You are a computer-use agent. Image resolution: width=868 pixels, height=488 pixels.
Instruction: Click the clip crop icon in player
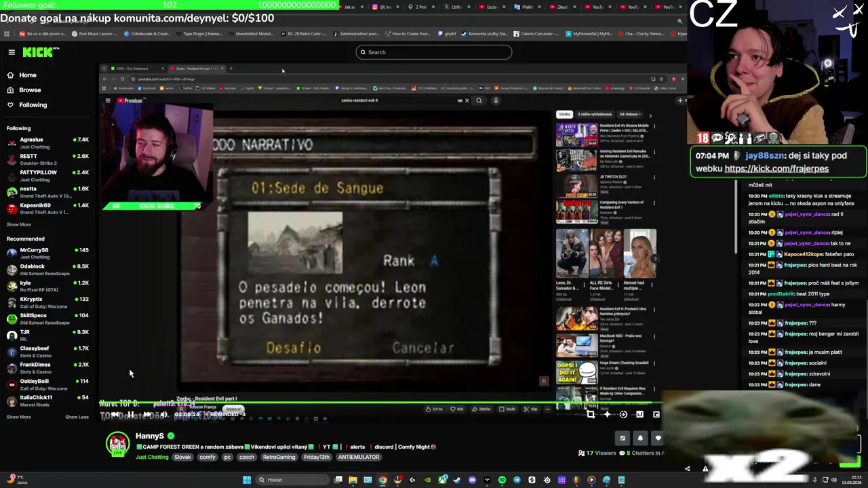(591, 414)
